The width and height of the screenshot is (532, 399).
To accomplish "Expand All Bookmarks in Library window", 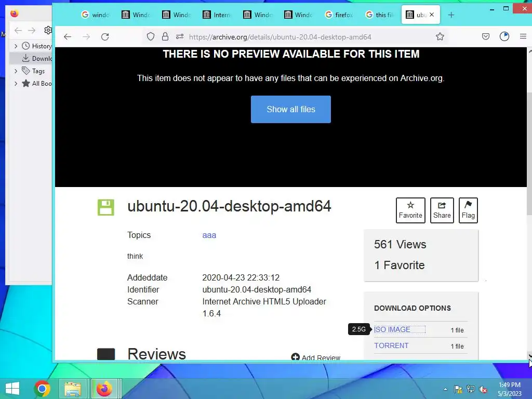I will pos(16,84).
